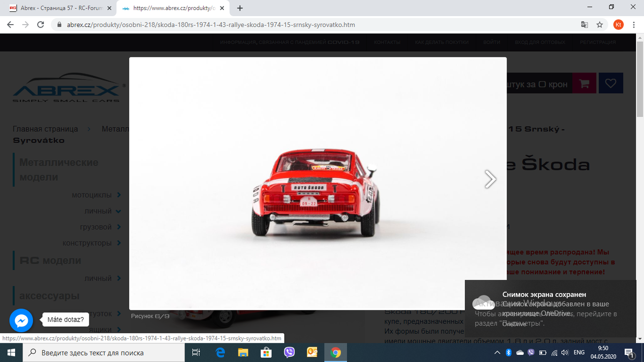Open the Messenger chat bubble
644x362 pixels.
21,320
